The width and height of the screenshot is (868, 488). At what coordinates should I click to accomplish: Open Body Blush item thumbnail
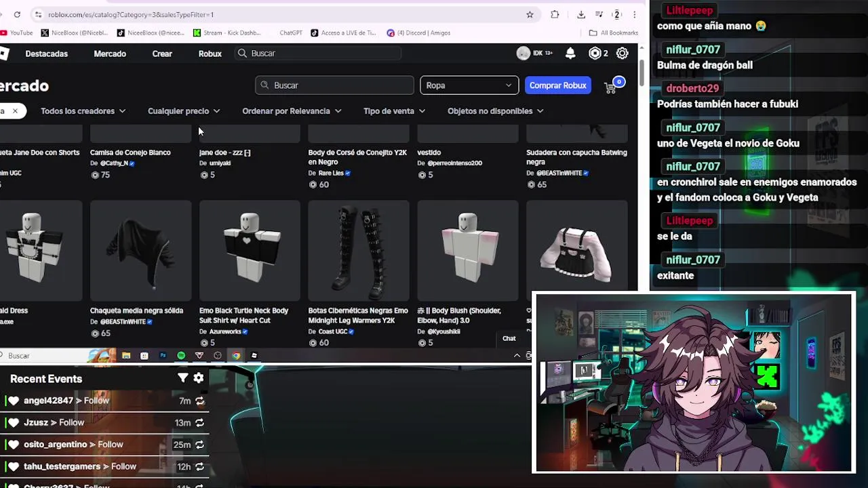coord(468,250)
